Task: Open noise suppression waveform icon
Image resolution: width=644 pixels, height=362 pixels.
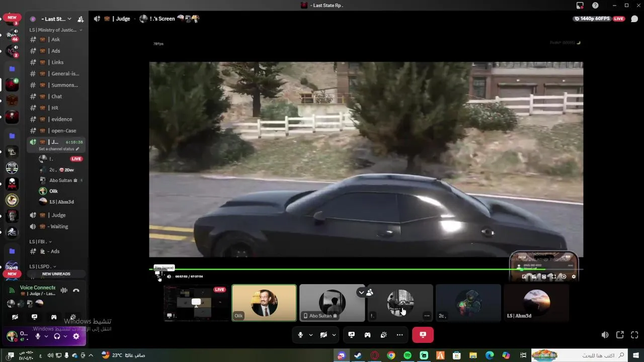Action: pyautogui.click(x=64, y=290)
